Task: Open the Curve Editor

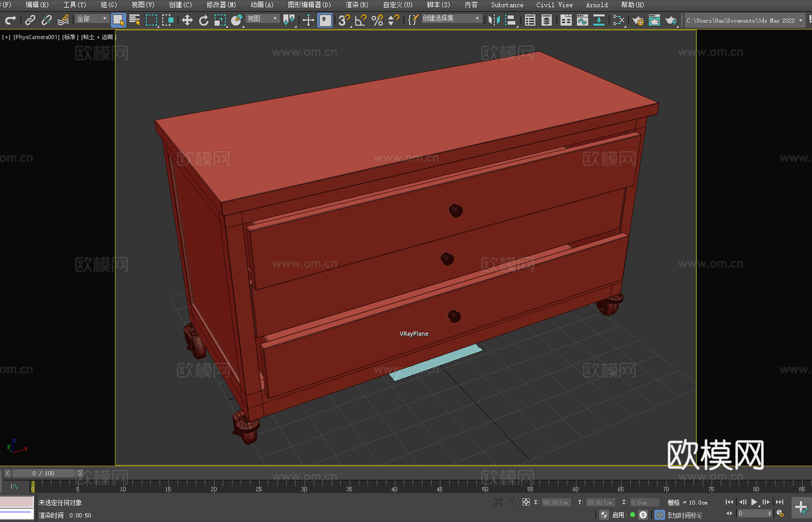Action: [583, 20]
